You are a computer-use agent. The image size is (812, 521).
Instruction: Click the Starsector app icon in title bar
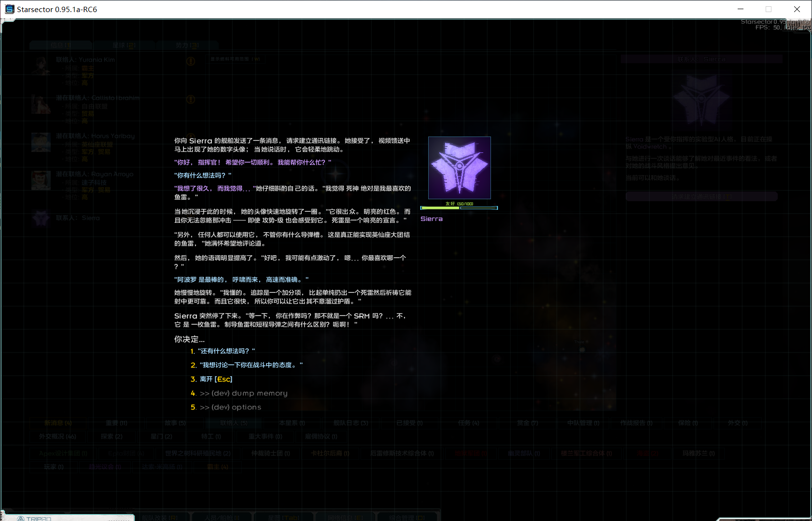point(9,9)
